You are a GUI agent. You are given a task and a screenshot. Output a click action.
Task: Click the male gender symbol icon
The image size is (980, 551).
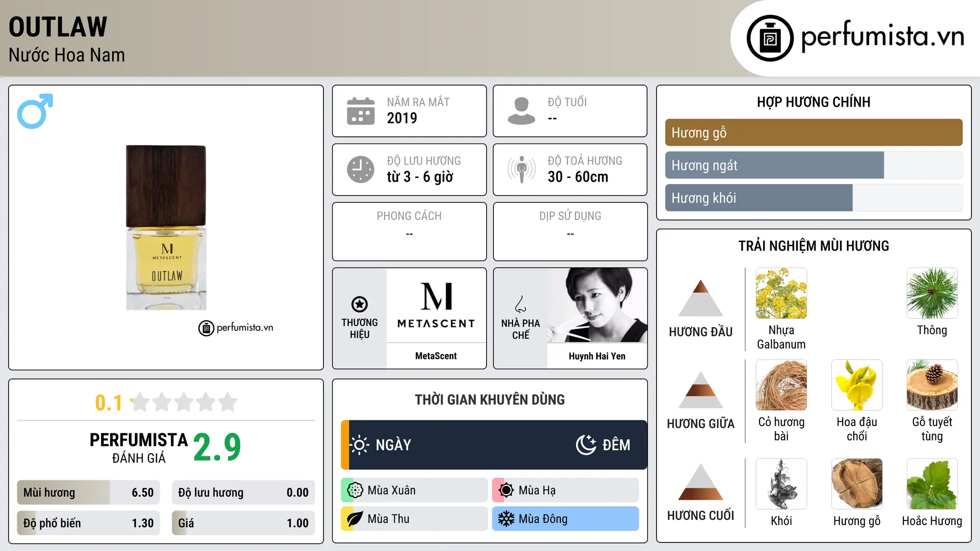click(x=35, y=111)
